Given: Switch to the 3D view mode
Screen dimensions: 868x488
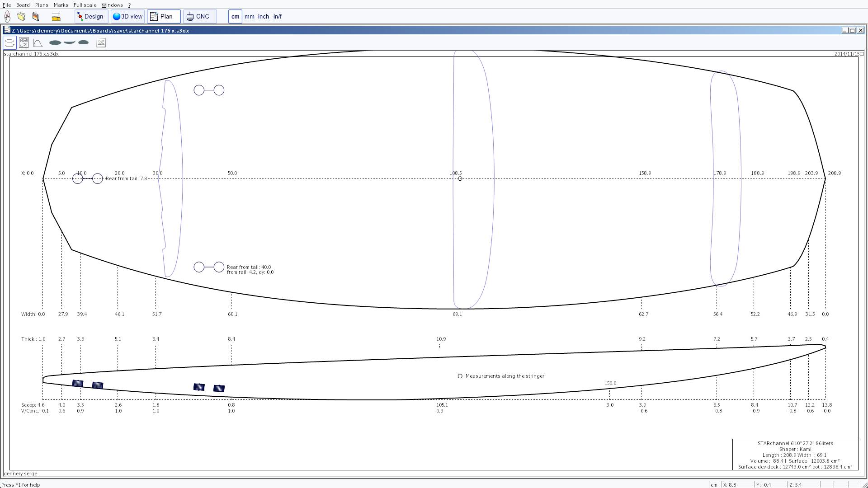Looking at the screenshot, I should [x=127, y=17].
